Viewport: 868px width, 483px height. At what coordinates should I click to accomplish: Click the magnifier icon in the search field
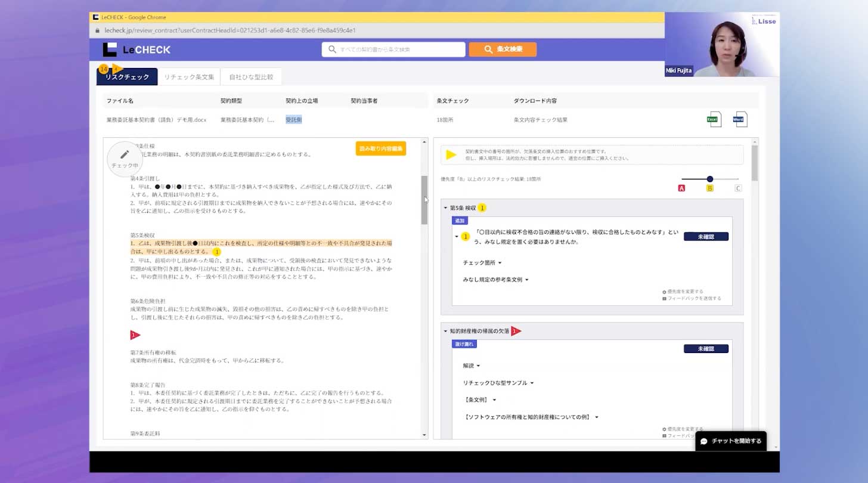(x=332, y=49)
